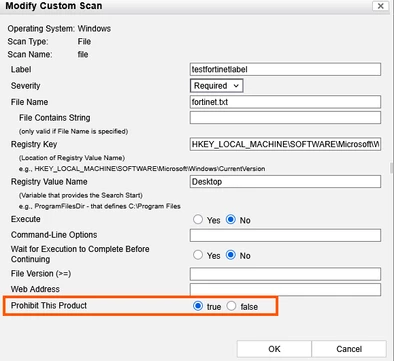Screen dimensions: 394x361
Task: Click the 'Scan Name:' label
Action: tap(30, 54)
